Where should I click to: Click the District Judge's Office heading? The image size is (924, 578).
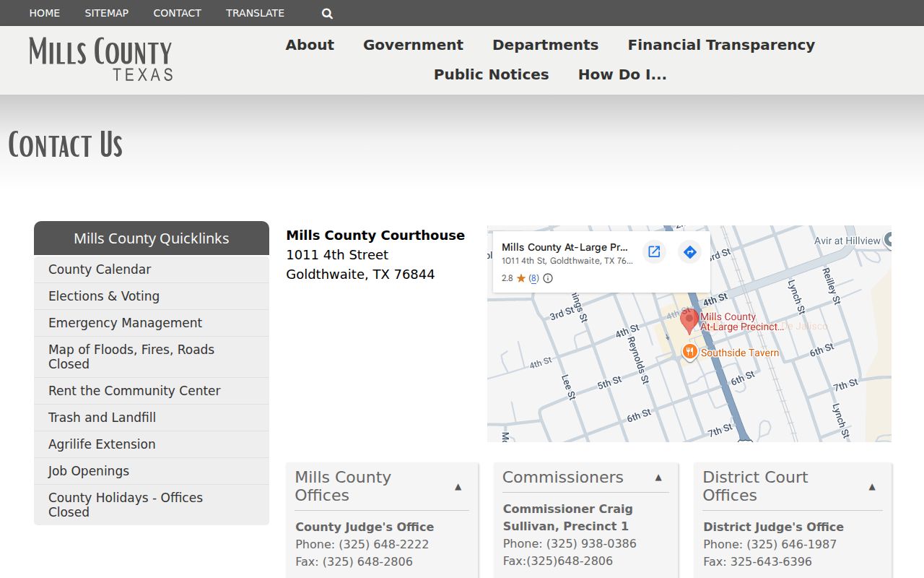773,527
